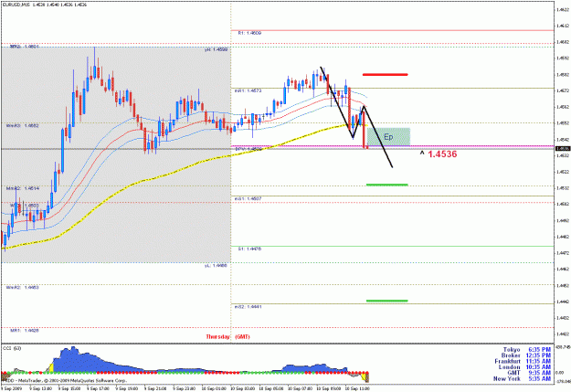Click the 1.4422 price scale value
The image size is (571, 392).
coord(563,334)
